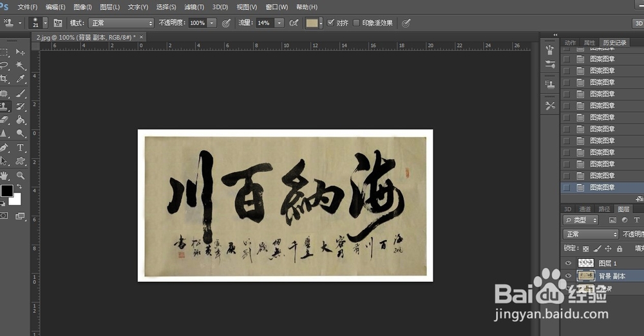
Task: Filter layers by adjustment layers icon
Action: 625,220
